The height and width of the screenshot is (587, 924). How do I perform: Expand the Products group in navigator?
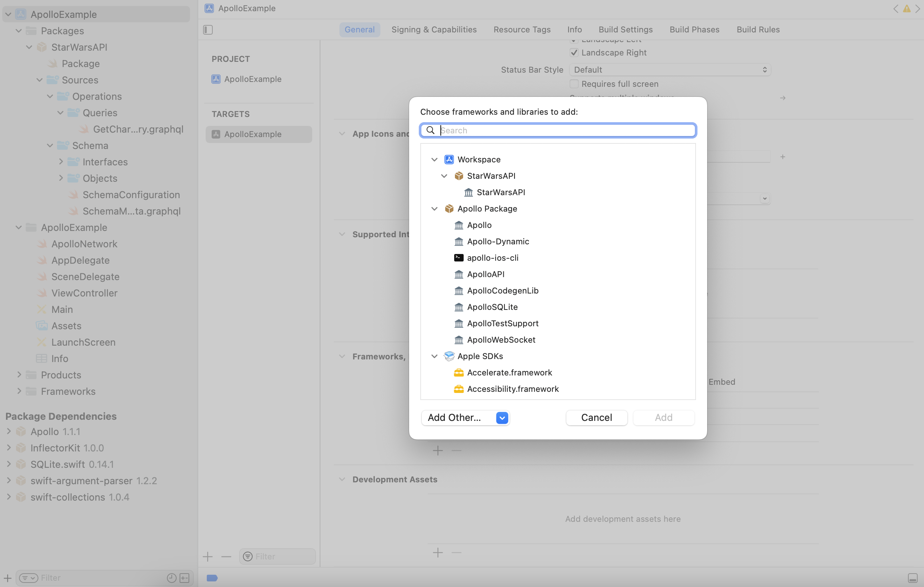[19, 375]
